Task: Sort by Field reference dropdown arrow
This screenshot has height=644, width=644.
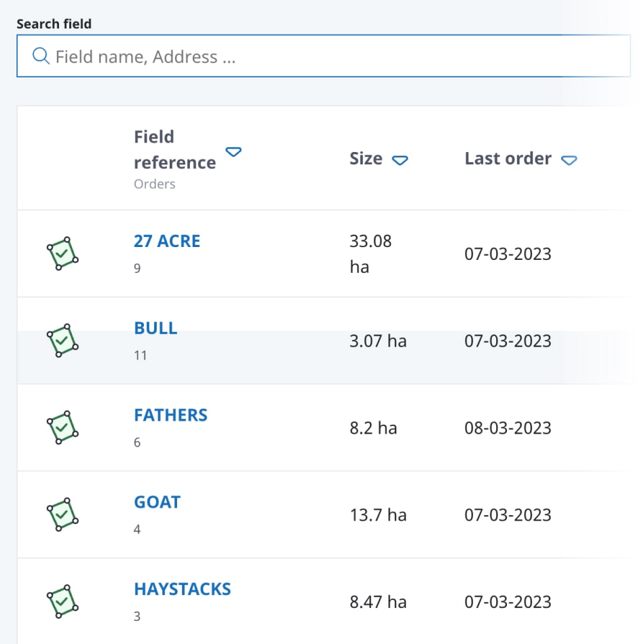Action: coord(233,152)
